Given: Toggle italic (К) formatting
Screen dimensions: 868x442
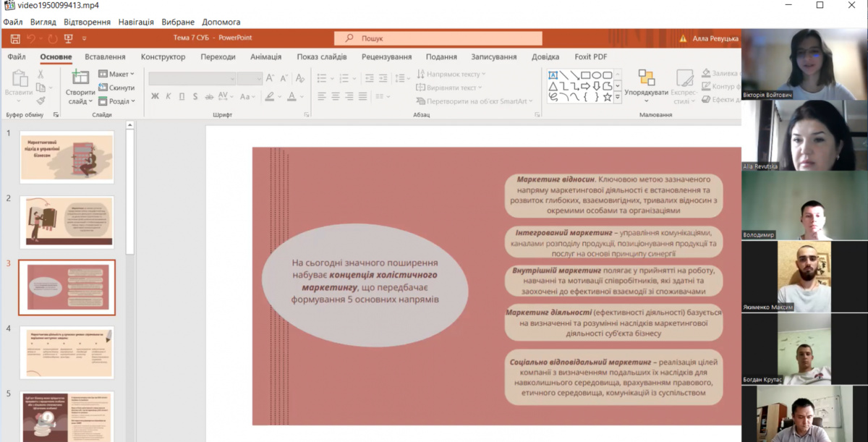Looking at the screenshot, I should pyautogui.click(x=169, y=96).
